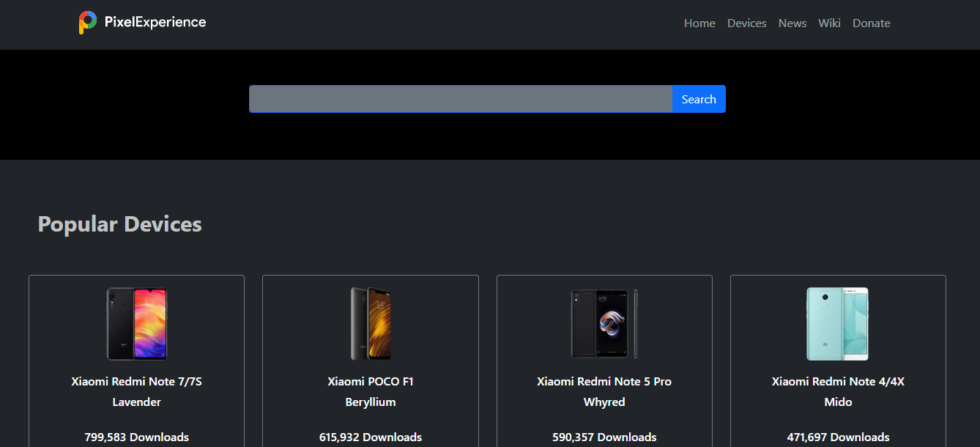The height and width of the screenshot is (447, 980).
Task: Open the Xiaomi Redmi Note 5 Pro title
Action: (x=604, y=382)
